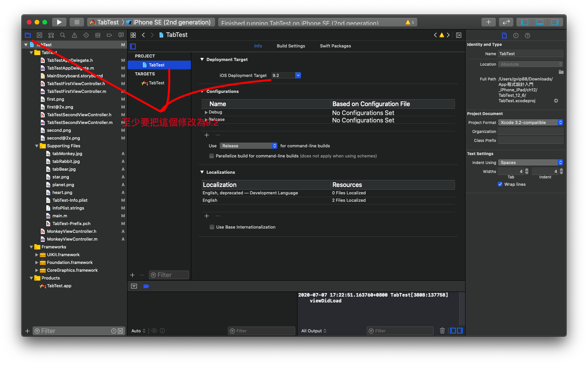Open the Auto variables view menu
The image size is (588, 365).
coord(138,331)
